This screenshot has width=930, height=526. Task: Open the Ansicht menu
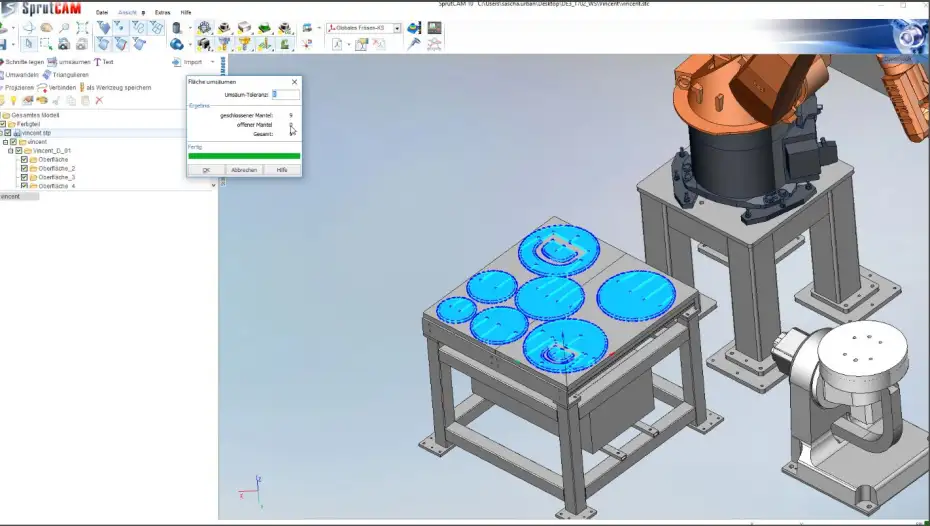127,12
